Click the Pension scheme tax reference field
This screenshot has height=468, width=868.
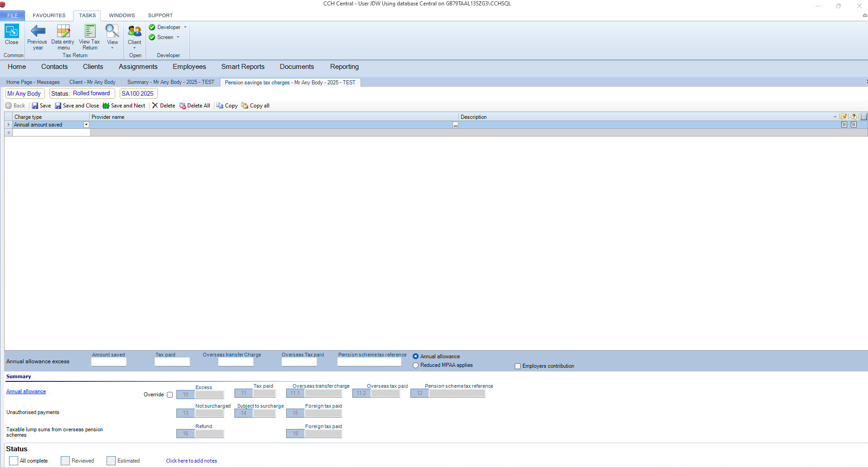point(369,362)
